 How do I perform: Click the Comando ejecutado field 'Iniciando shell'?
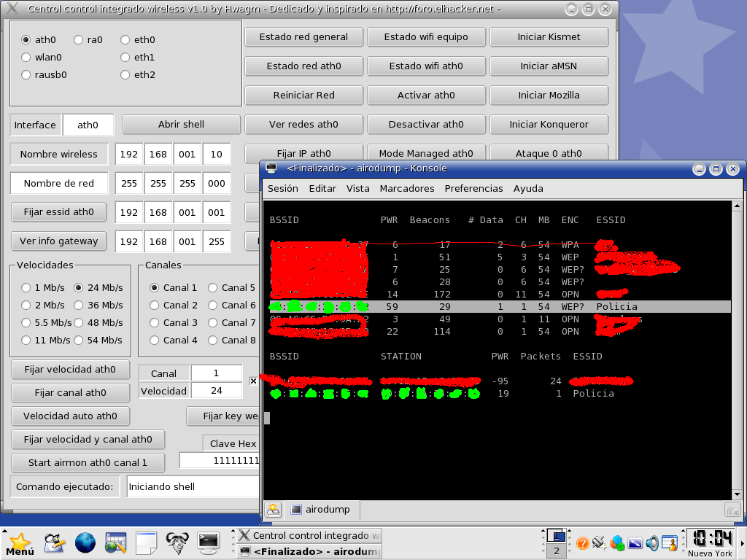point(193,486)
